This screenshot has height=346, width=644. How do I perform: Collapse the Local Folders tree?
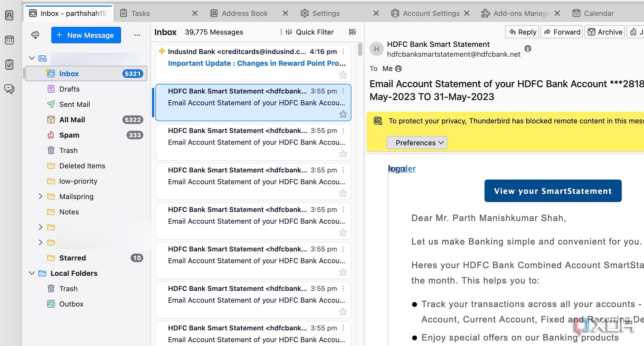[x=32, y=273]
